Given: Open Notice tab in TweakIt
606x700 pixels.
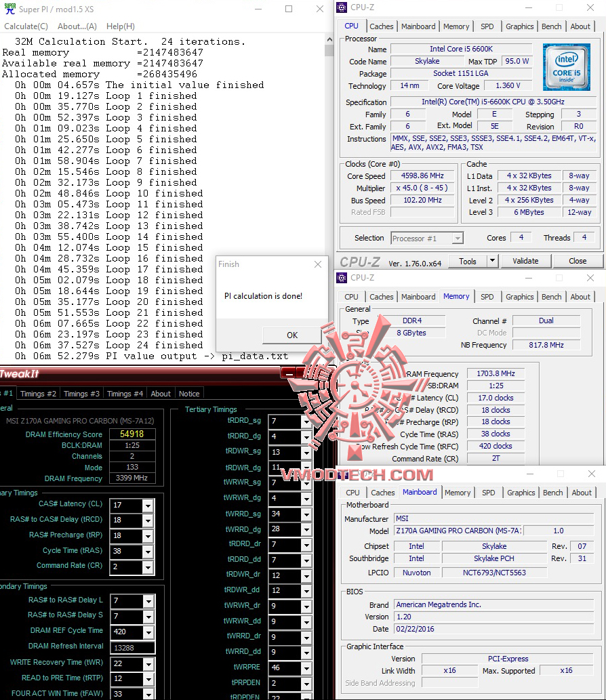Looking at the screenshot, I should click(x=189, y=394).
